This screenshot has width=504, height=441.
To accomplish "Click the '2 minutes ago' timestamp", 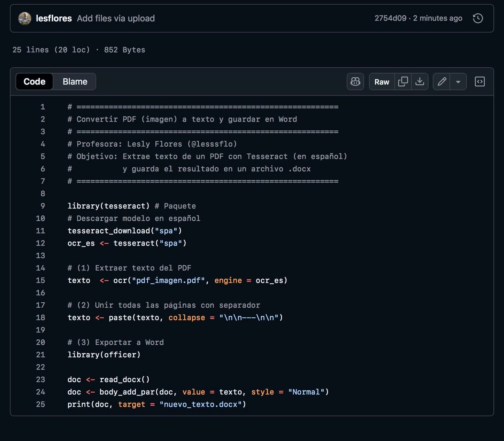I will click(438, 18).
